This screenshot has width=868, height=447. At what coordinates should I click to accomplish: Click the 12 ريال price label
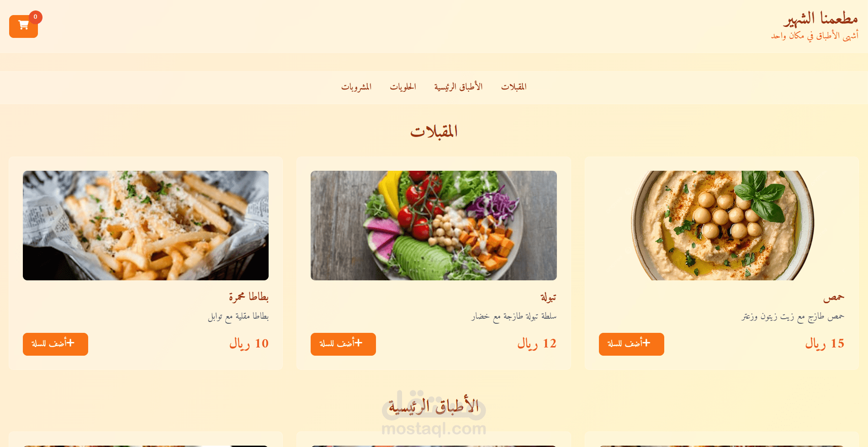(x=537, y=343)
